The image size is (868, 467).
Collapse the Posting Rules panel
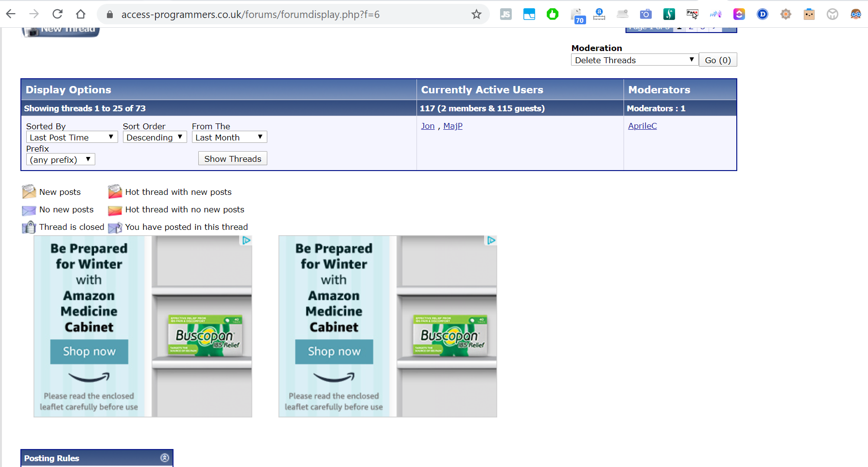pyautogui.click(x=165, y=458)
